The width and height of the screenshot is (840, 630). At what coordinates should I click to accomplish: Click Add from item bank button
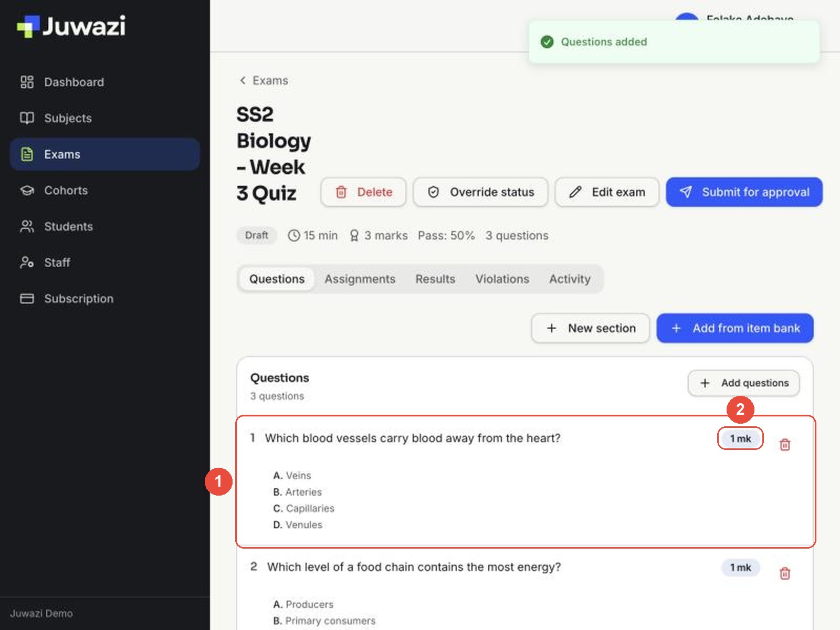click(735, 328)
